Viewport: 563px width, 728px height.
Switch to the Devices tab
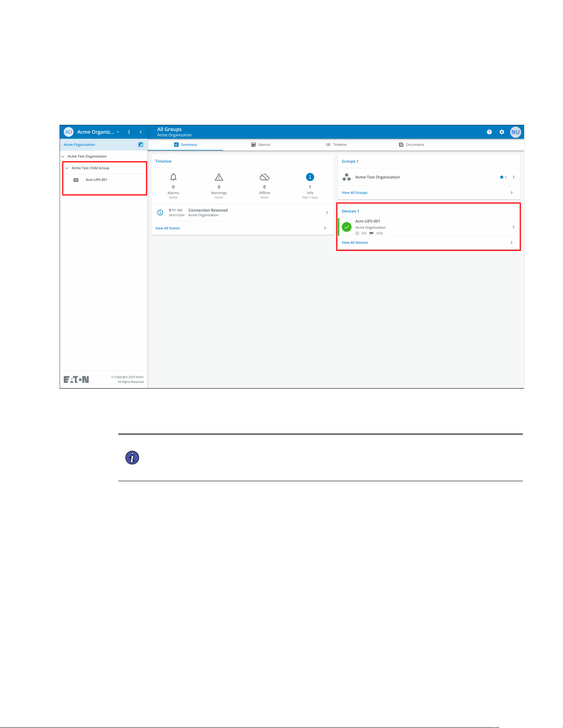[x=261, y=145]
